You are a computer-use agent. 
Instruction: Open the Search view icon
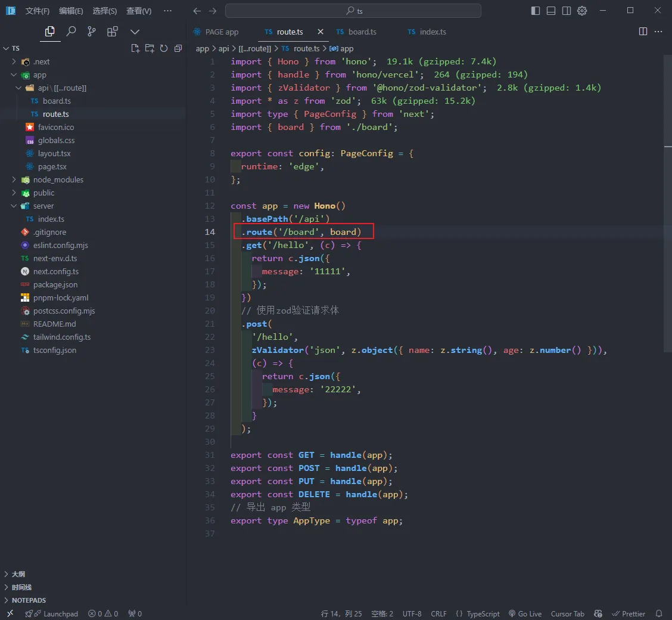[x=71, y=32]
